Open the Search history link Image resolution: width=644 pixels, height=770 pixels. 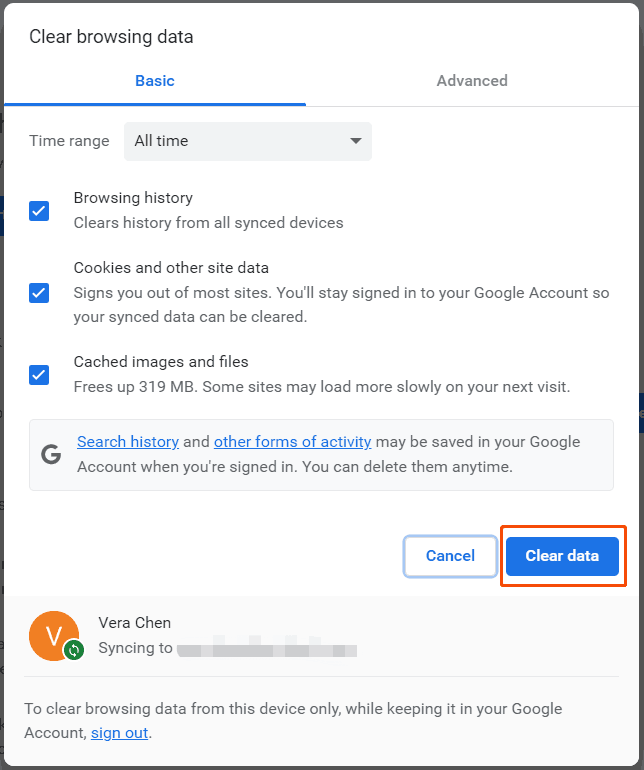[128, 441]
